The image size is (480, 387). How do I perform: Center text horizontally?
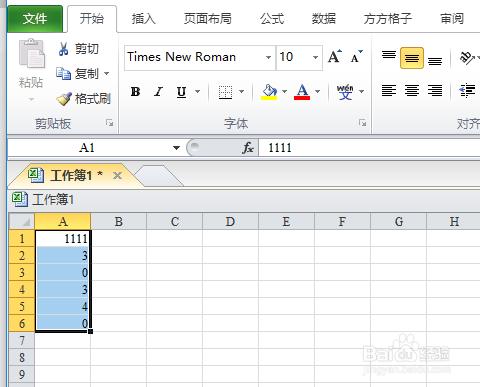[412, 91]
